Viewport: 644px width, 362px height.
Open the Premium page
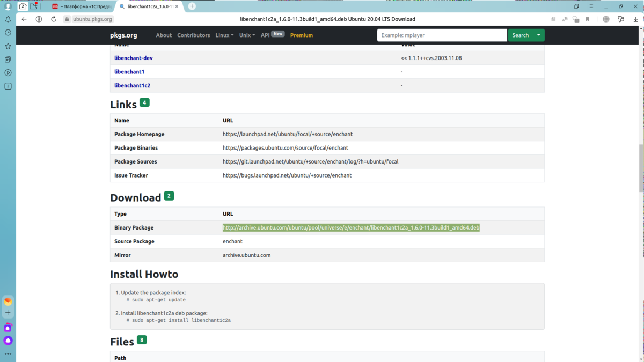(x=302, y=35)
